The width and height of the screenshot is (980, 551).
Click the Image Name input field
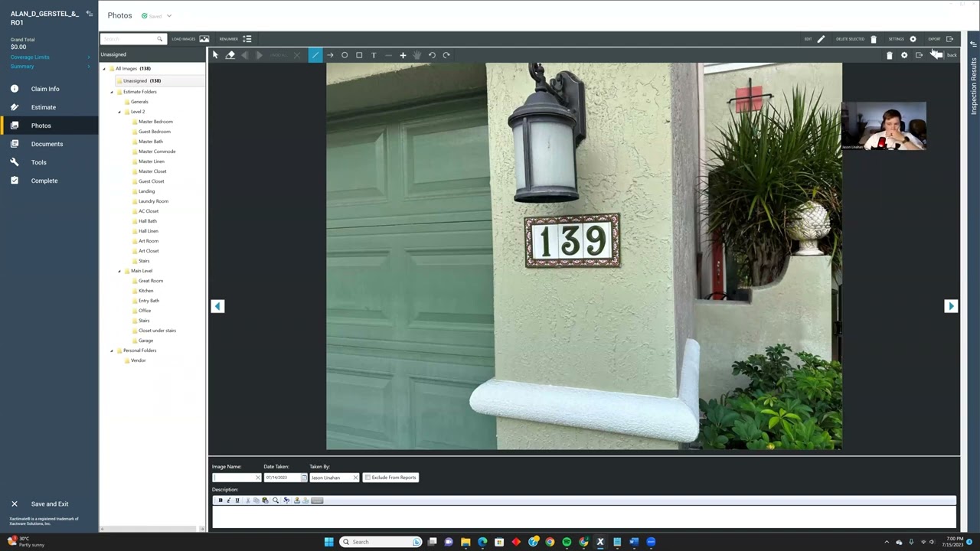pyautogui.click(x=234, y=478)
